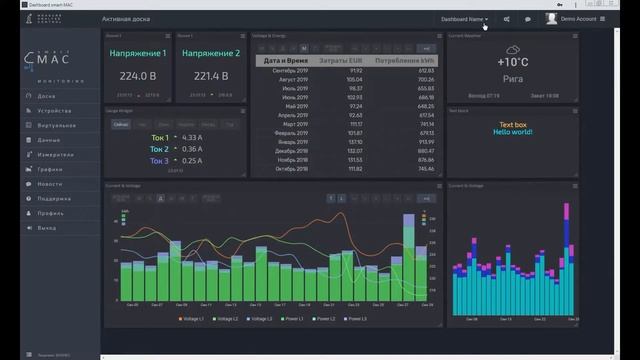Screen dimensions: 640x360
Task: Toggle the Voltage L3 legend series
Action: (259, 319)
